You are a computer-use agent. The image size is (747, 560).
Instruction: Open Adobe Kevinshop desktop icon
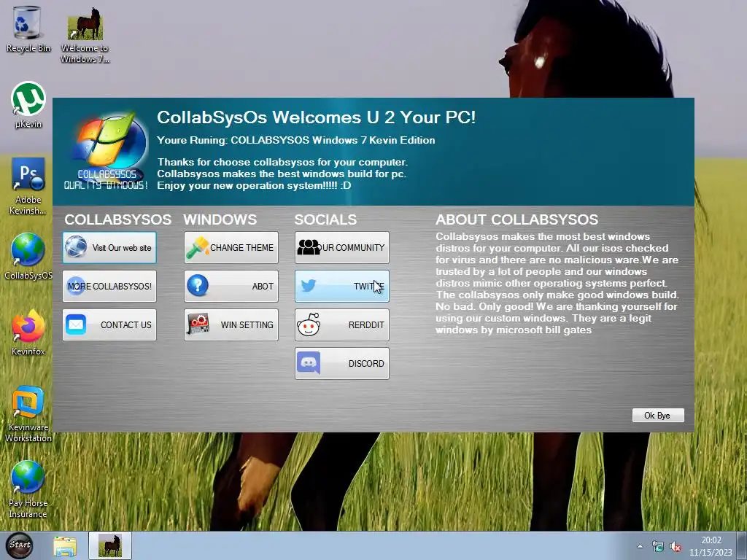28,186
